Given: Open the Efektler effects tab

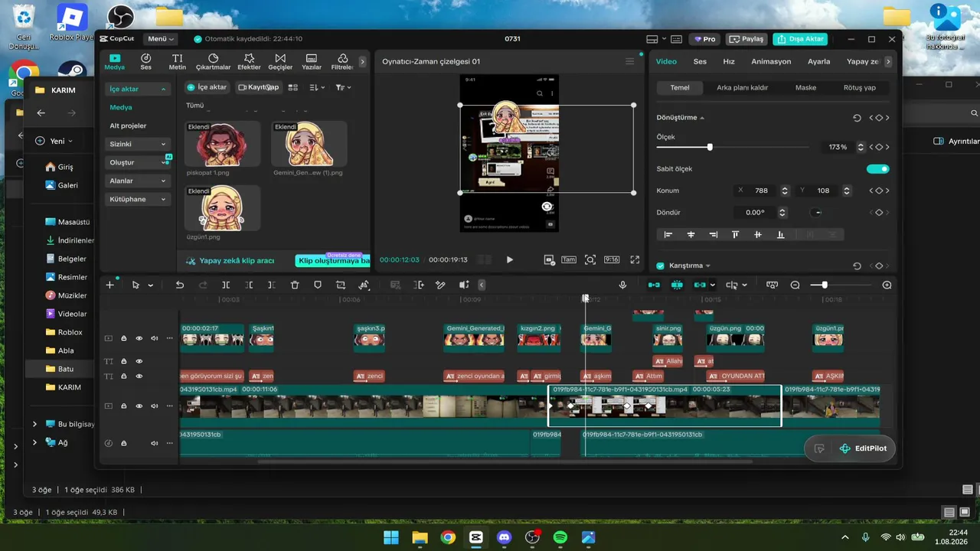Looking at the screenshot, I should 249,62.
